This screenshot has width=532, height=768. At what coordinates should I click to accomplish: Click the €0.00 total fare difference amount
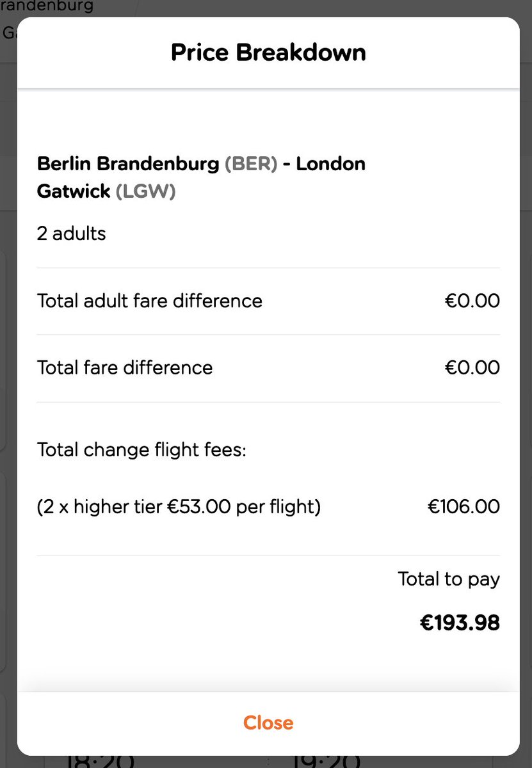tap(472, 367)
